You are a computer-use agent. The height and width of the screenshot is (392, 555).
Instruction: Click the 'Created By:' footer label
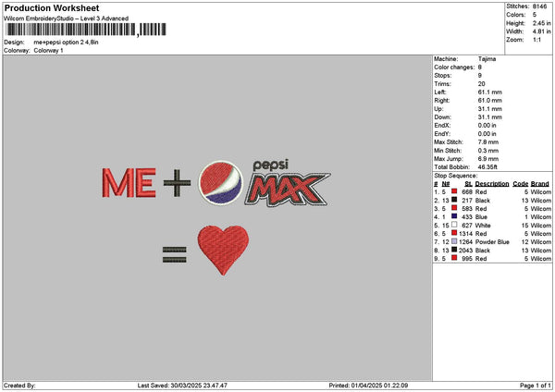click(19, 386)
